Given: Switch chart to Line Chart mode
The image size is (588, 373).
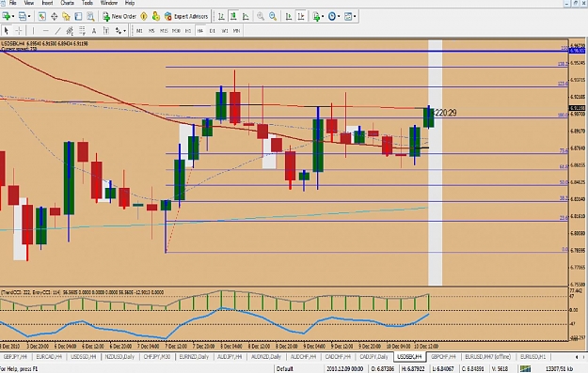Looking at the screenshot, I should click(x=246, y=16).
